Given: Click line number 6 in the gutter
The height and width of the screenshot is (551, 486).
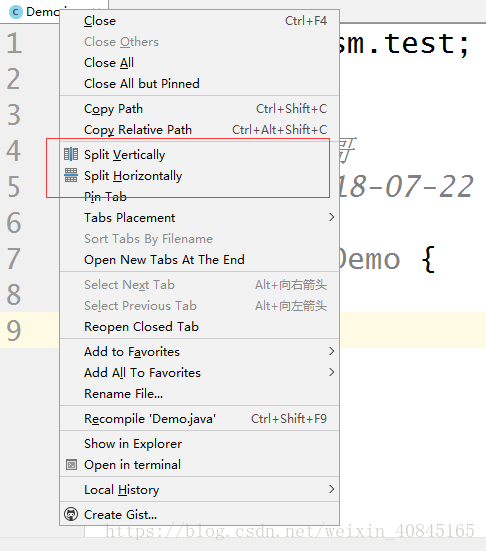Looking at the screenshot, I should (x=14, y=222).
